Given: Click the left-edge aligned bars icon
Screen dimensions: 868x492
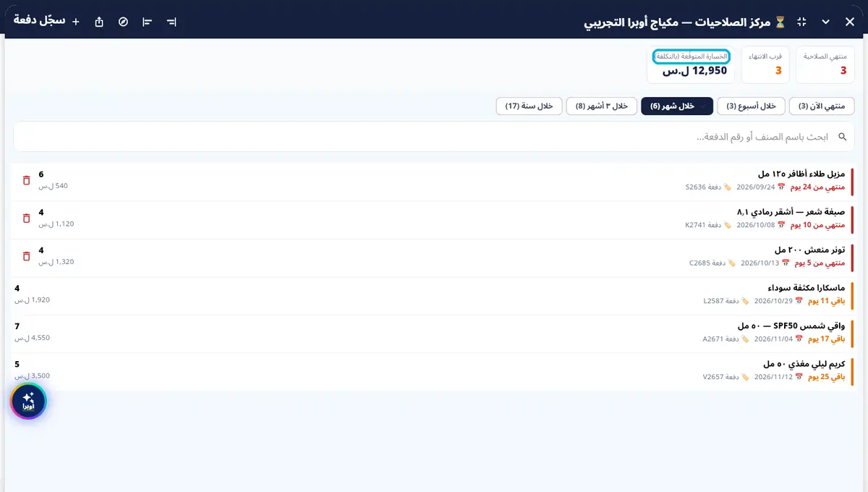Looking at the screenshot, I should tap(148, 22).
